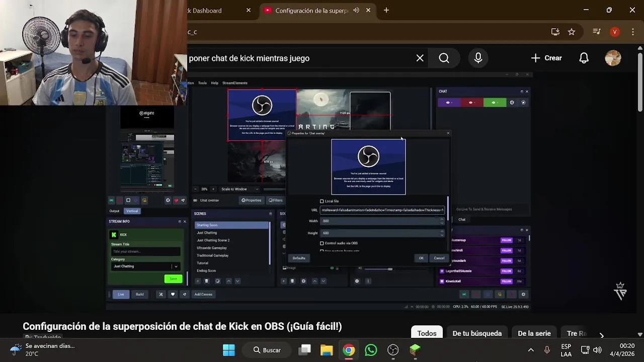Open the Help menu in OBS
This screenshot has width=644, height=362.
tap(214, 83)
